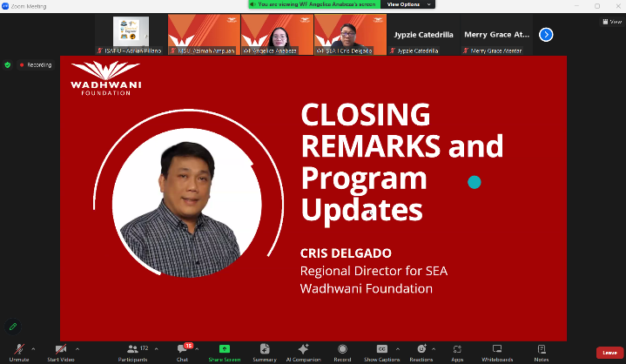This screenshot has width=626, height=364.
Task: Open video options arrow beside Start Video
Action: coord(77,349)
